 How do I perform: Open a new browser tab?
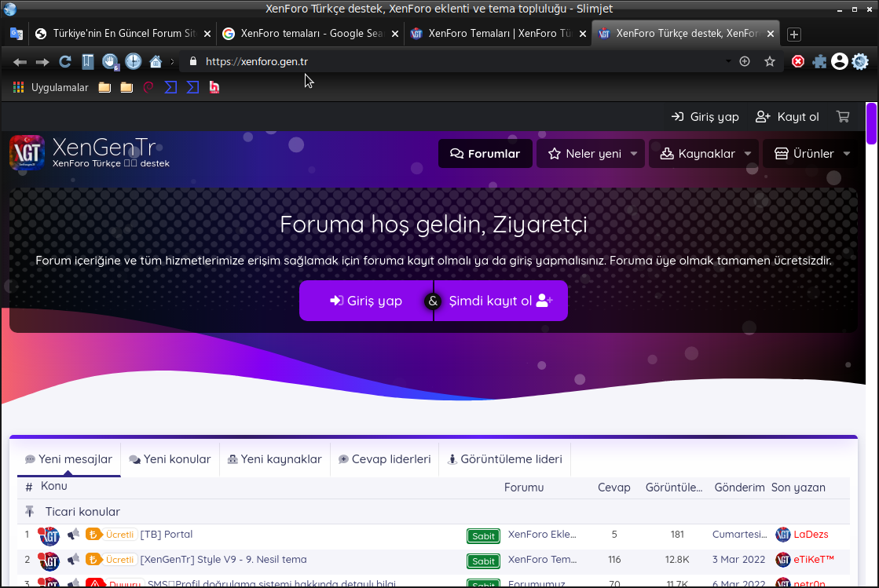point(794,35)
